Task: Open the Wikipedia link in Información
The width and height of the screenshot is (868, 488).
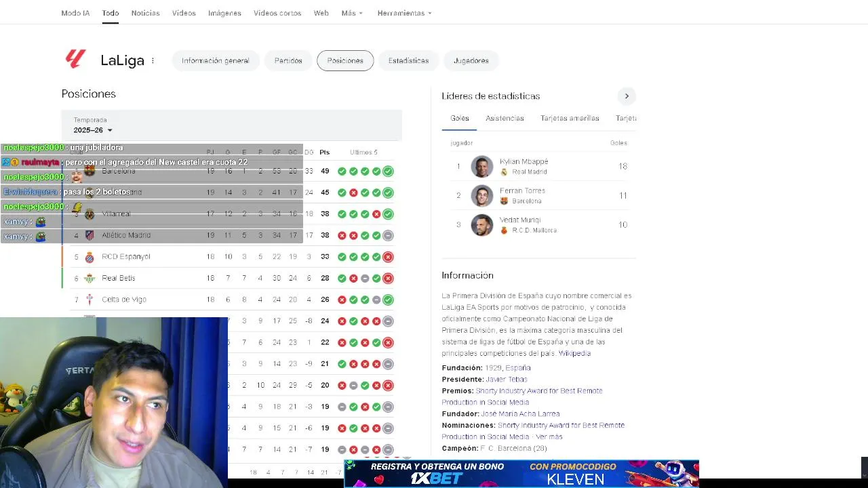Action: click(574, 353)
